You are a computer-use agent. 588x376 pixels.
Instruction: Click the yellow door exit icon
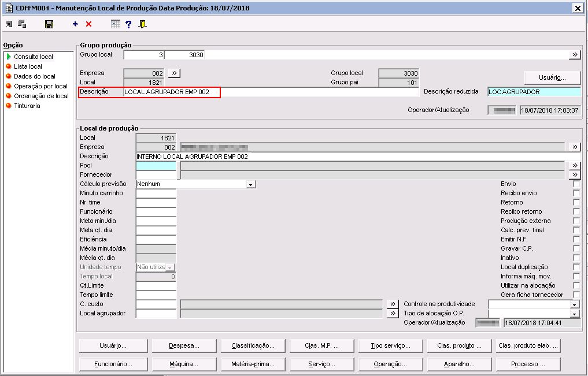click(x=142, y=24)
